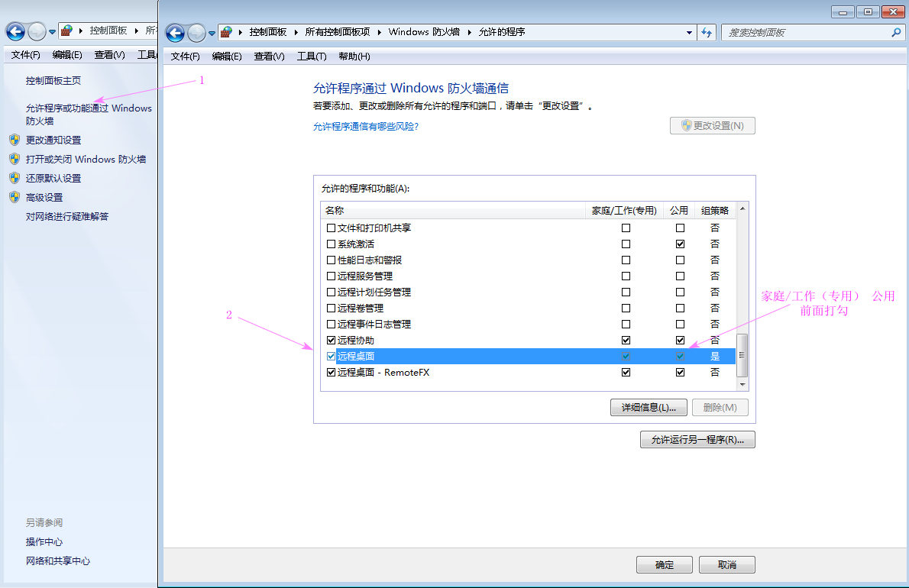Click the 允许运行另一程序(R) button
Viewport: 909px width, 588px height.
point(697,439)
